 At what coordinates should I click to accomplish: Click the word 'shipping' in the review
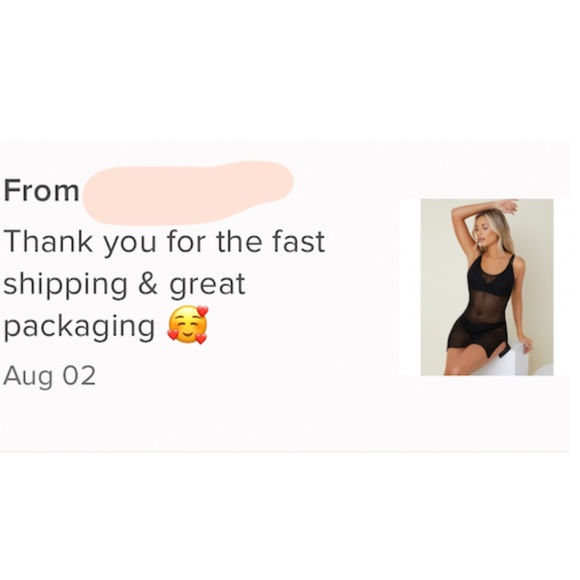click(x=66, y=286)
